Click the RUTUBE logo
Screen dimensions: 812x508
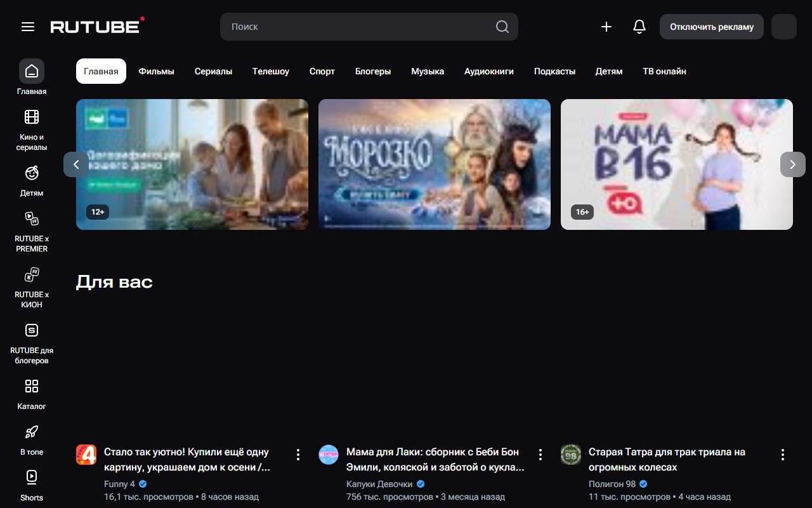98,25
